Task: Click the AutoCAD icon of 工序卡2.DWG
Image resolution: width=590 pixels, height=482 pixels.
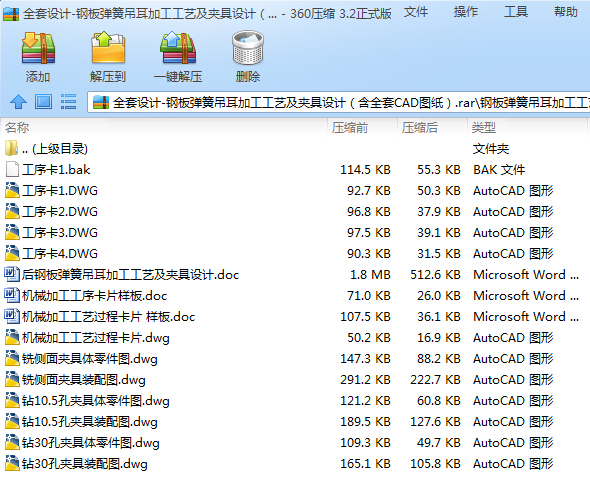Action: pyautogui.click(x=12, y=211)
